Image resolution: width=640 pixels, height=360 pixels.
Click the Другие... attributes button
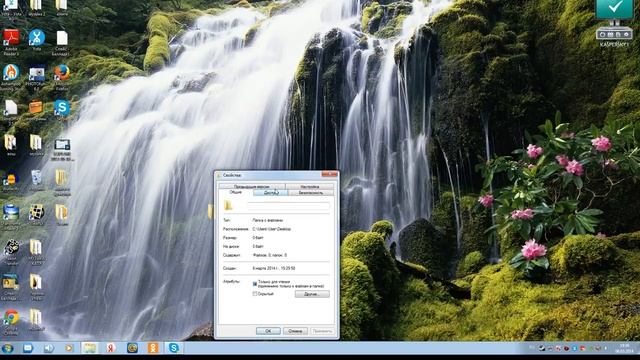312,294
